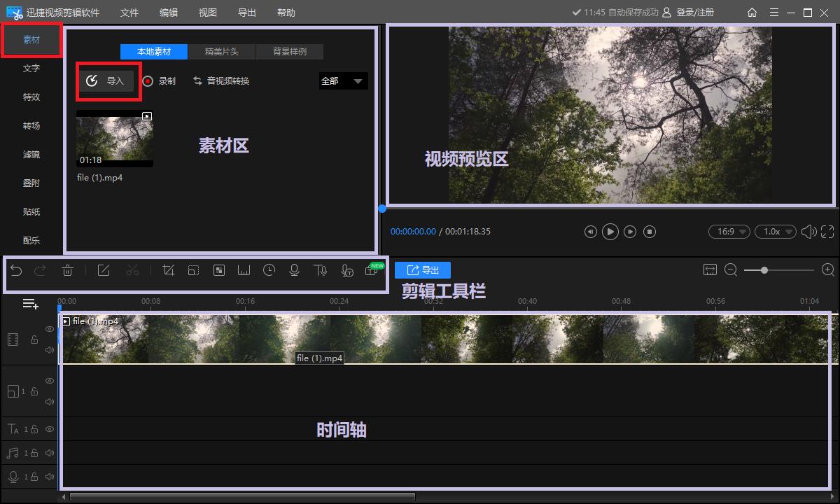Open the 16:9 aspect ratio dropdown
This screenshot has width=840, height=504.
(x=729, y=231)
